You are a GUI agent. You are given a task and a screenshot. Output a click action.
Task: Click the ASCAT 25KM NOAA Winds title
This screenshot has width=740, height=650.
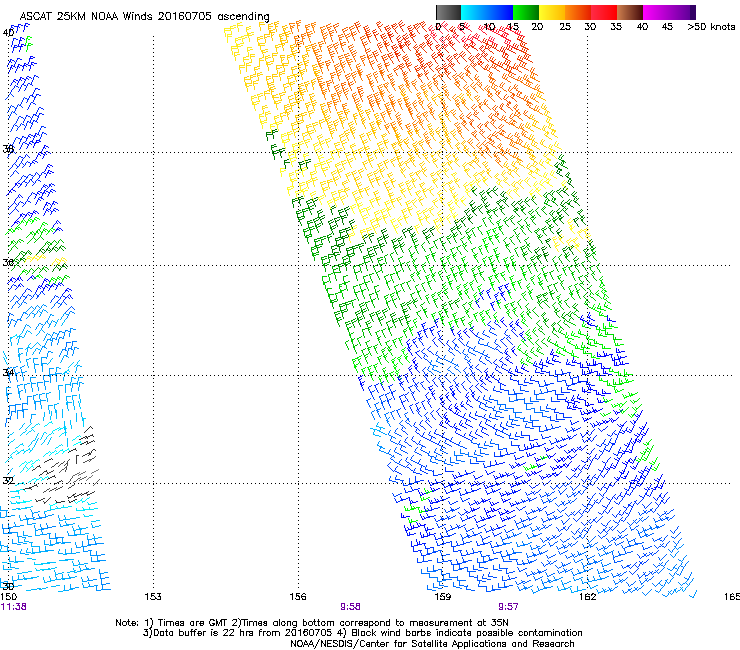144,16
